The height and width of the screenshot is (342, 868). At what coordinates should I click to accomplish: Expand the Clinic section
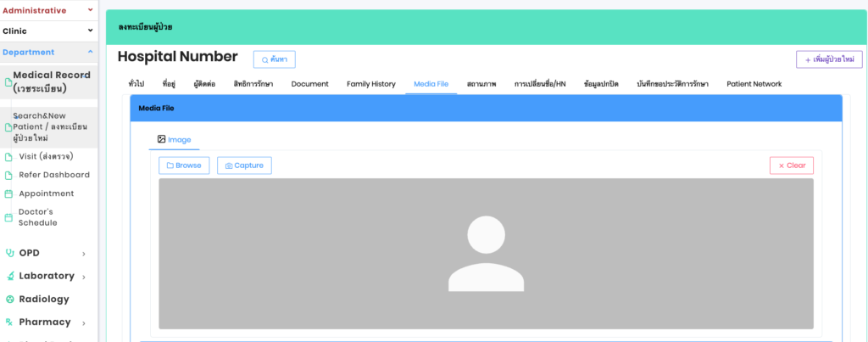tap(91, 31)
